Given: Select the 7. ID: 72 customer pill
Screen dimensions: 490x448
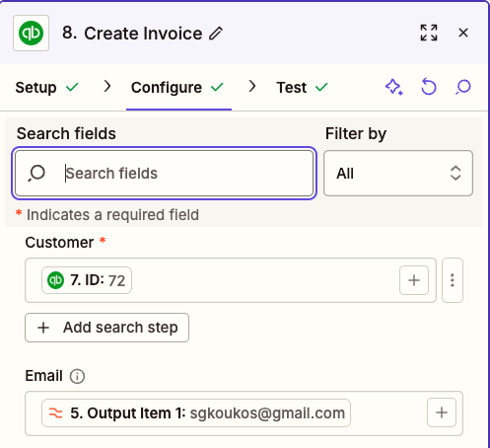Looking at the screenshot, I should point(87,280).
